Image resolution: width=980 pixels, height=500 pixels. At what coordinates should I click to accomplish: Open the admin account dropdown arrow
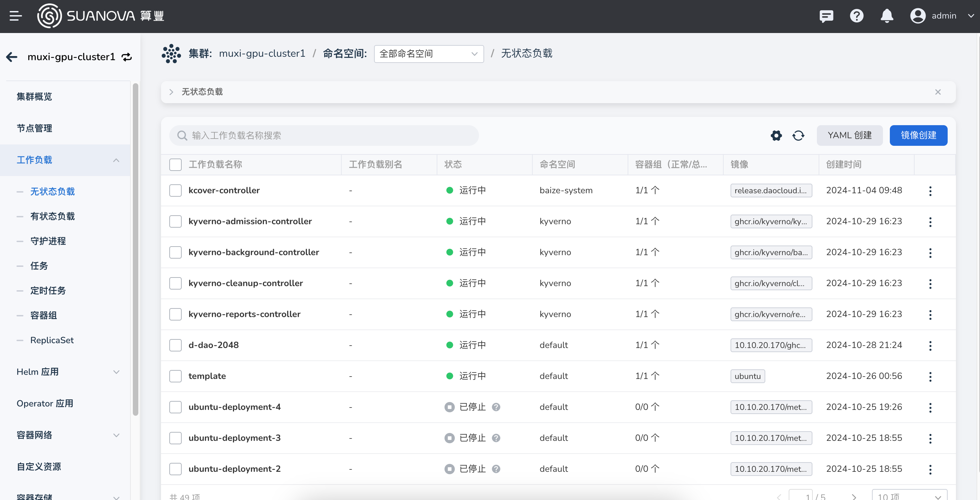(971, 16)
